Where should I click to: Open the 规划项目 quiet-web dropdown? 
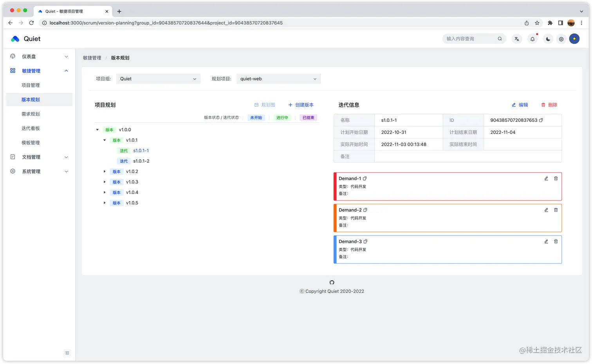(278, 79)
